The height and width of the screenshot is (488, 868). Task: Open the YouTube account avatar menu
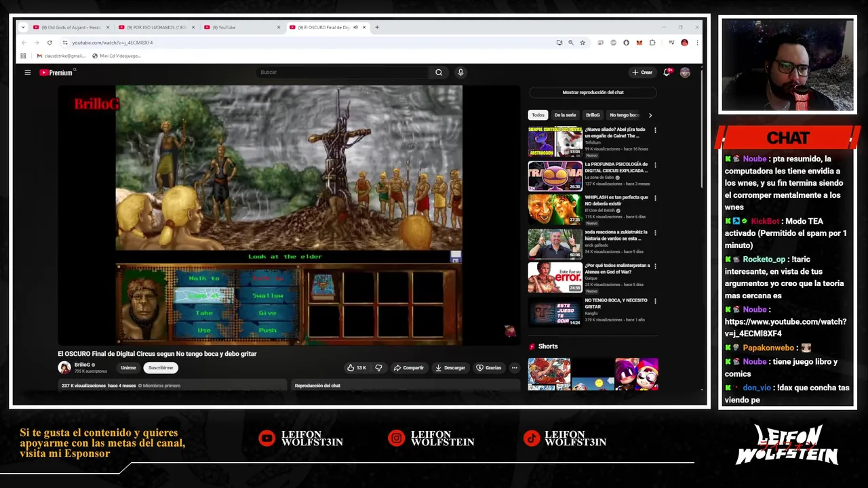(x=685, y=73)
